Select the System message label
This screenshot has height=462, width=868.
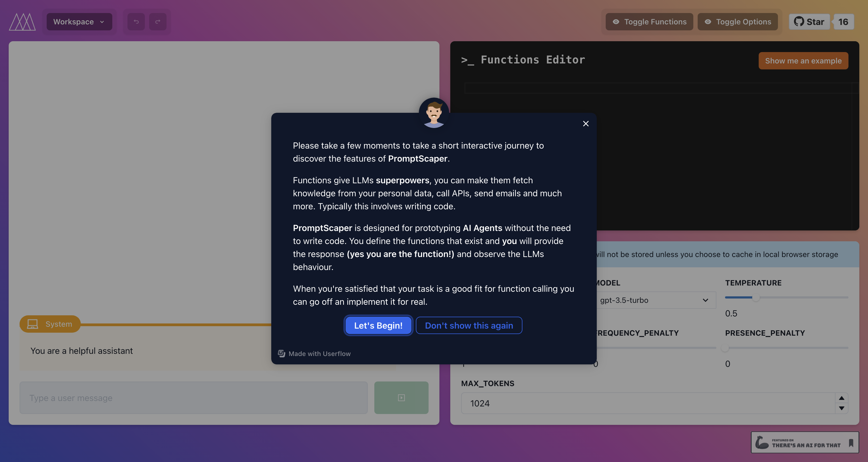click(x=50, y=324)
